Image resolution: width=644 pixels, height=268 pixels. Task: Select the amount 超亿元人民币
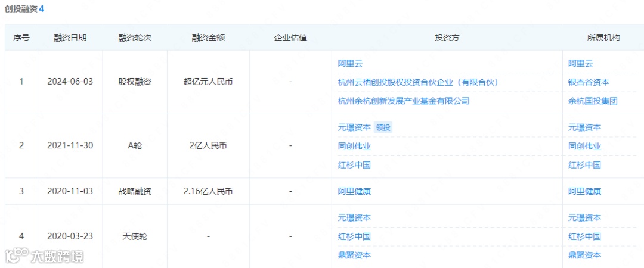tap(208, 82)
